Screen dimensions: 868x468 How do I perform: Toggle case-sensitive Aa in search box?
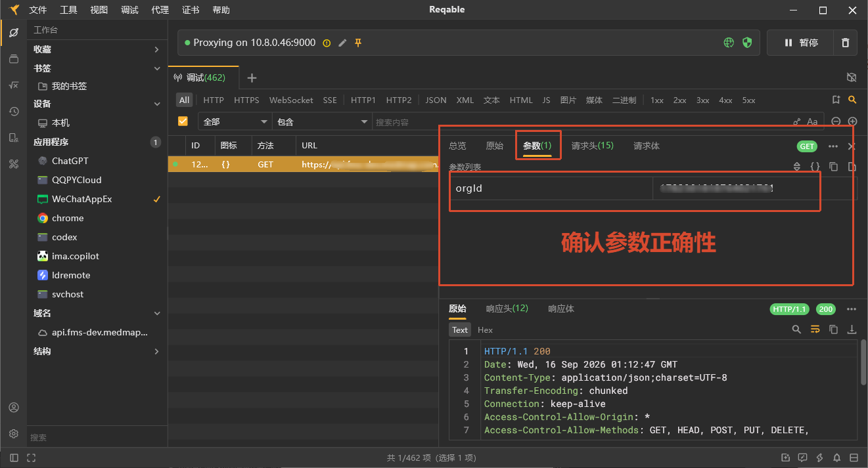pyautogui.click(x=812, y=121)
